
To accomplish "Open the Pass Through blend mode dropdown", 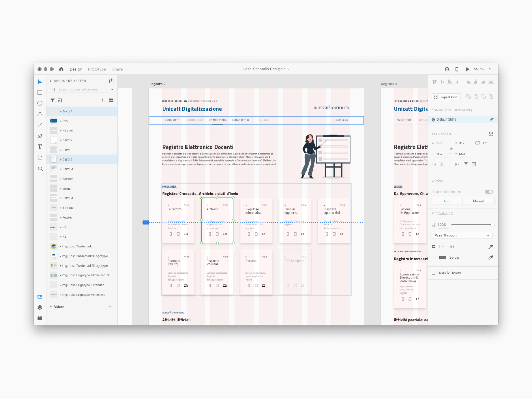I will [x=462, y=235].
